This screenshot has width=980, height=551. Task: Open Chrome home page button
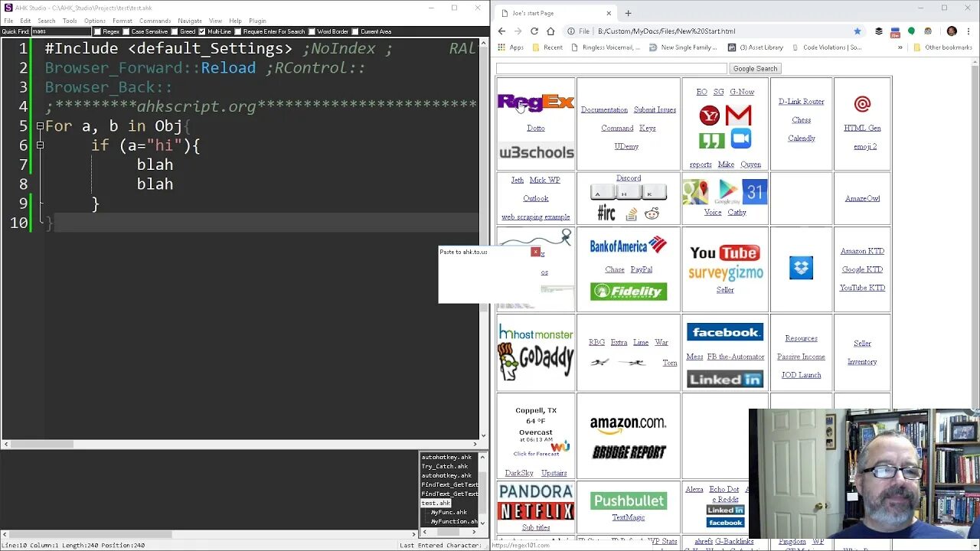coord(550,31)
